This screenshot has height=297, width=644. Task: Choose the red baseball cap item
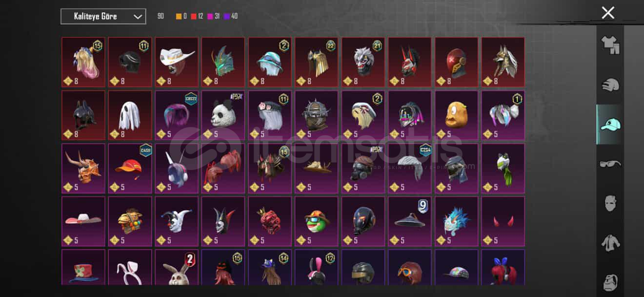[x=130, y=168]
